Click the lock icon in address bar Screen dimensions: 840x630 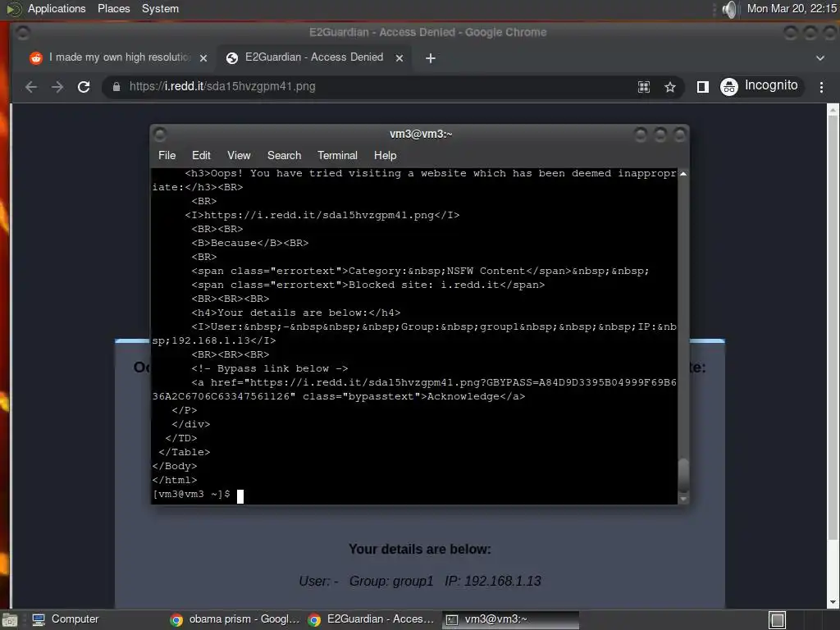(116, 87)
